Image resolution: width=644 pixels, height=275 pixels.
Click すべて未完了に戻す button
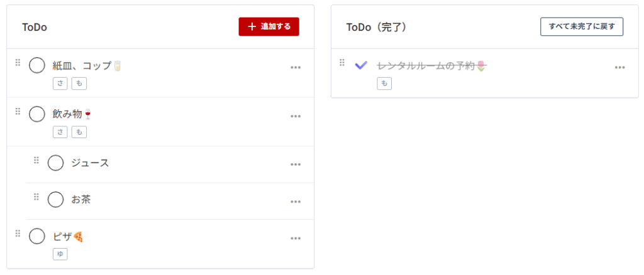(582, 26)
